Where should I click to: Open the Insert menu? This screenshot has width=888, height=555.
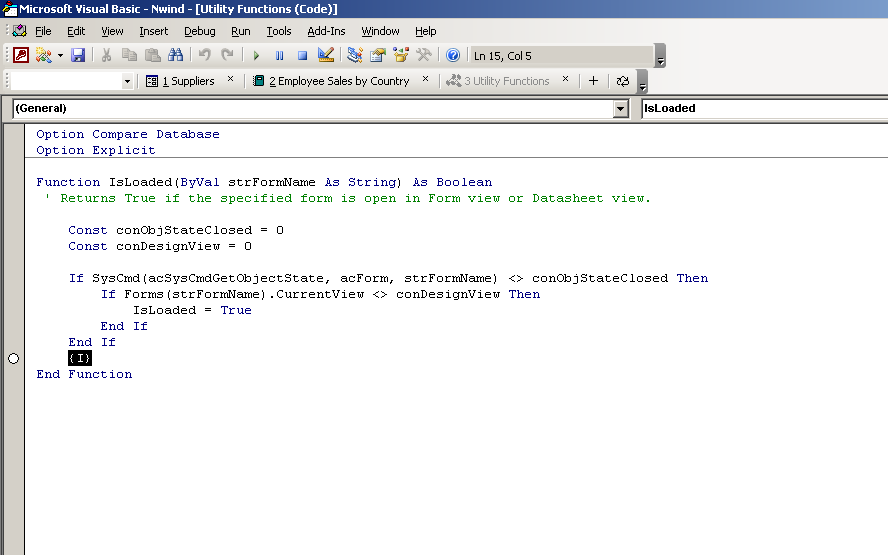(x=153, y=31)
